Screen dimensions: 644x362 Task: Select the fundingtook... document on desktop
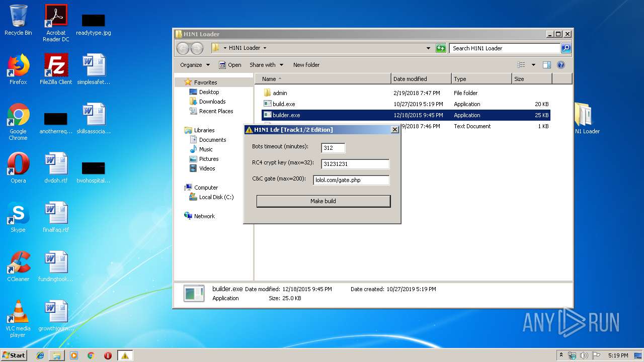(56, 266)
